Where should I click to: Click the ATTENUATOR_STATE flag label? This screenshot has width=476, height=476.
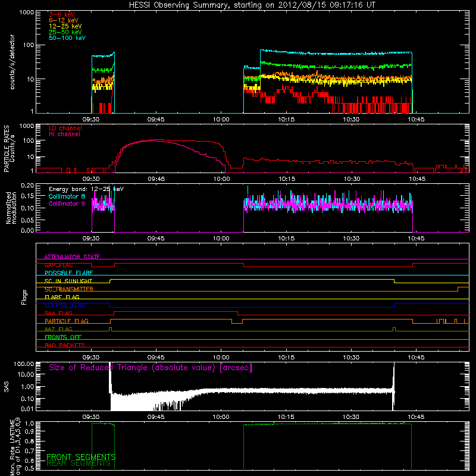click(x=72, y=257)
